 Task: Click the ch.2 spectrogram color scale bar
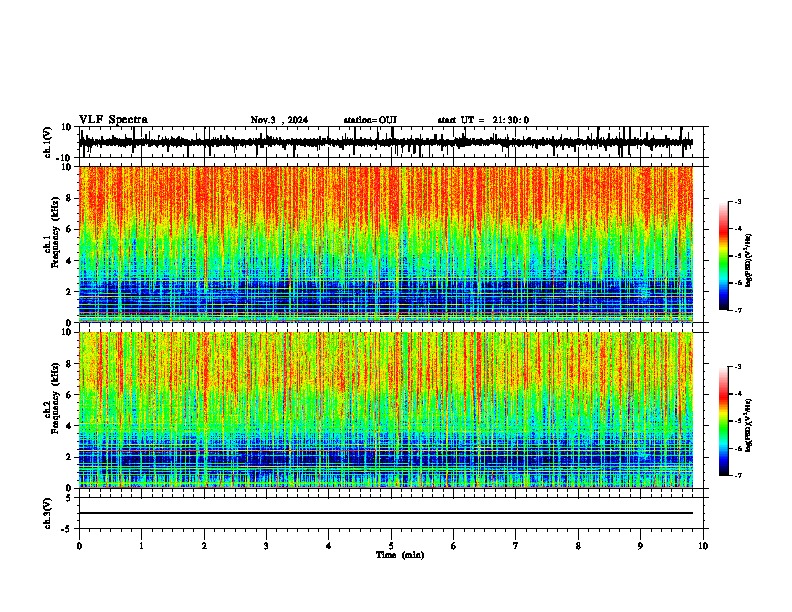tap(724, 421)
